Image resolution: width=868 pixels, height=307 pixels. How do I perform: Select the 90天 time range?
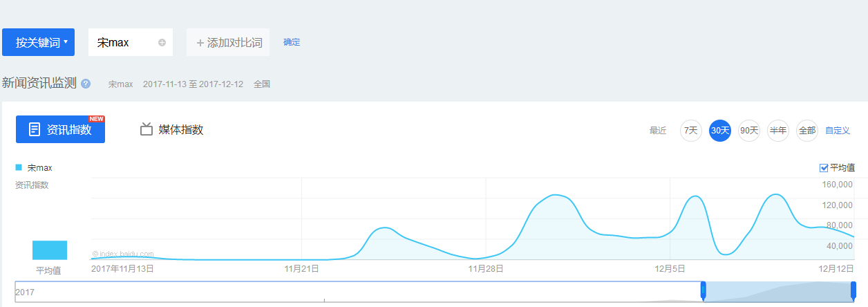(749, 130)
